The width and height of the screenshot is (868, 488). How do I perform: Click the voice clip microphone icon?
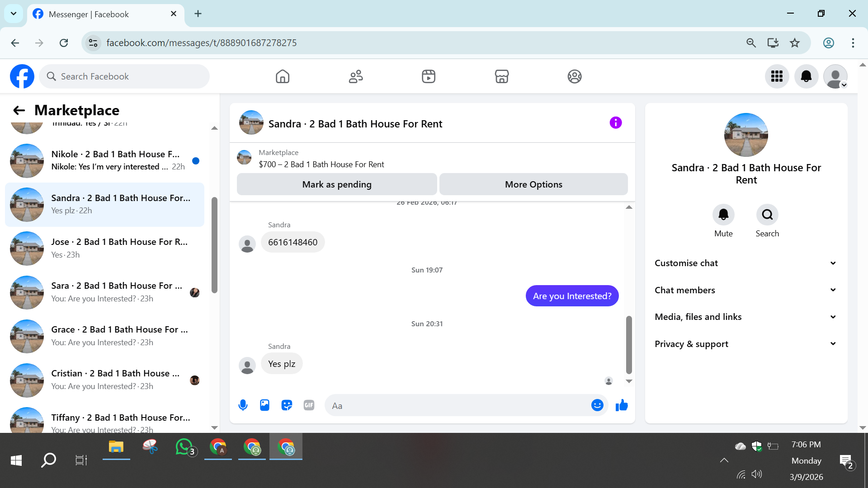243,405
